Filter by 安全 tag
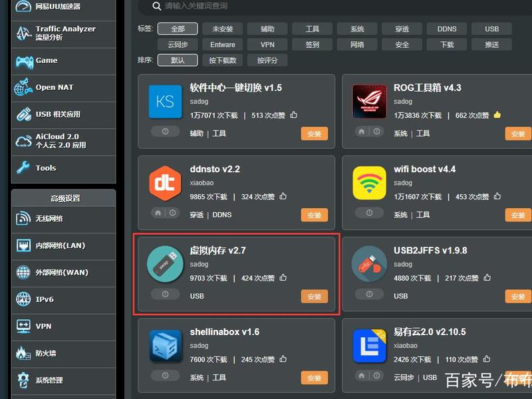Image resolution: width=532 pixels, height=399 pixels. pos(402,45)
